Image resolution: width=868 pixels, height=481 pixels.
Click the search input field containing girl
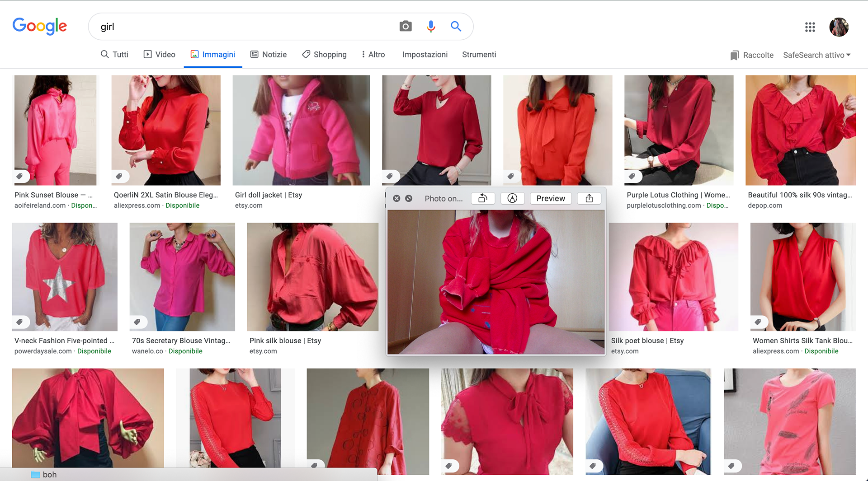(x=244, y=27)
